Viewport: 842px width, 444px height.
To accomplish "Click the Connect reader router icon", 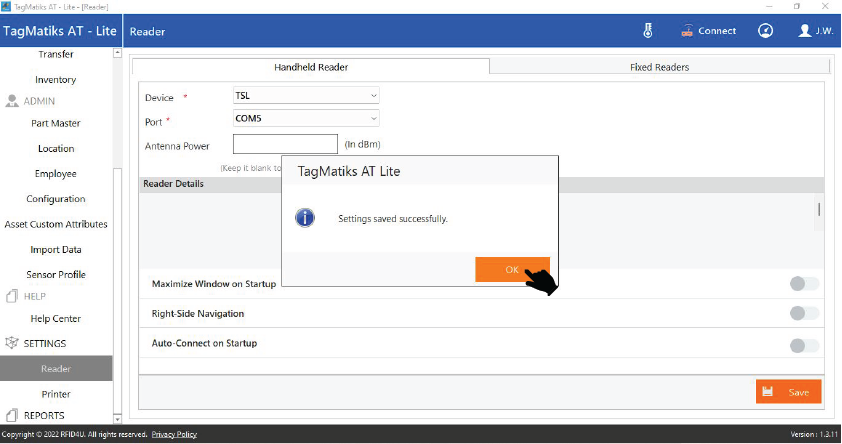I will click(687, 30).
